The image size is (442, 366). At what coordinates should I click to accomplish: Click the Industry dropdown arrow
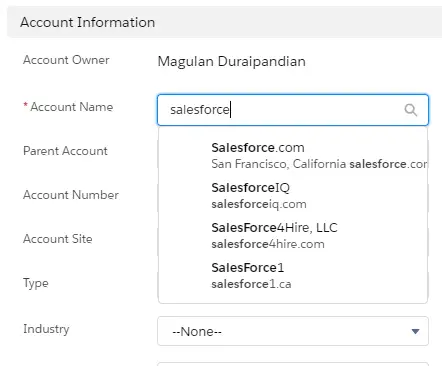(415, 331)
